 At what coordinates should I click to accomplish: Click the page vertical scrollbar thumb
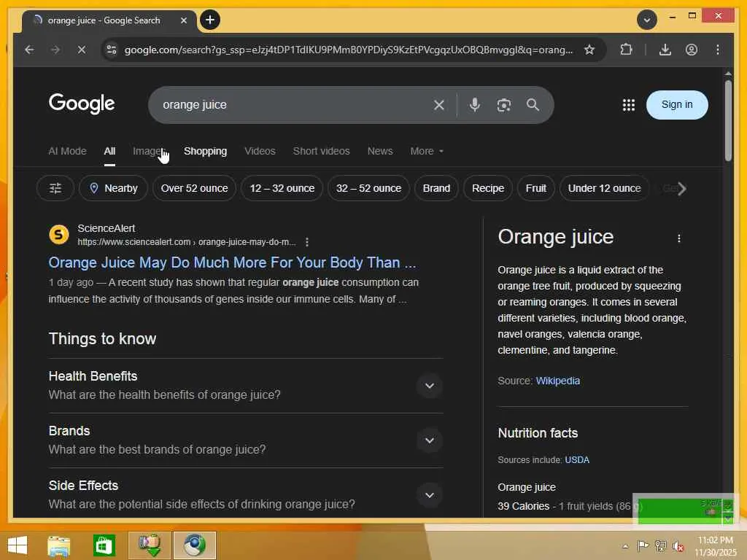[727, 120]
